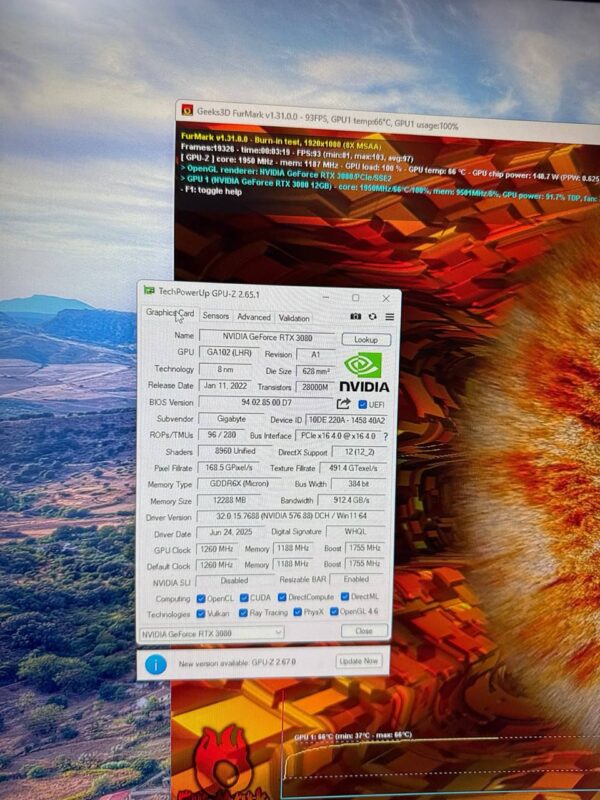Click the ROPs/TMUs value 96 / 280
This screenshot has height=800, width=600.
(221, 435)
